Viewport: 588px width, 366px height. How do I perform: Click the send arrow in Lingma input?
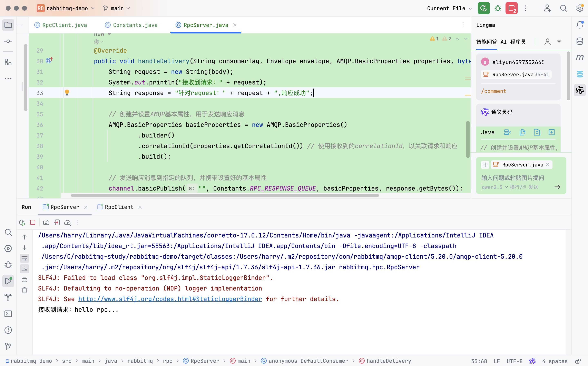(557, 187)
